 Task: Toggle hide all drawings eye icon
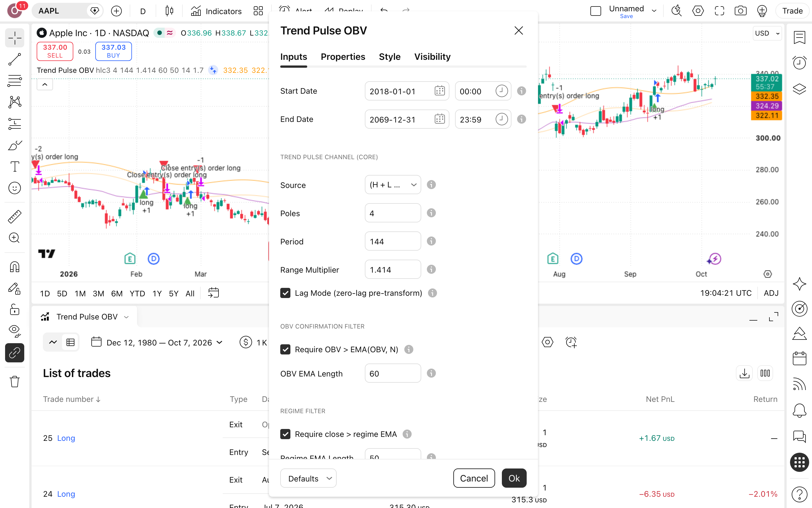pyautogui.click(x=14, y=331)
